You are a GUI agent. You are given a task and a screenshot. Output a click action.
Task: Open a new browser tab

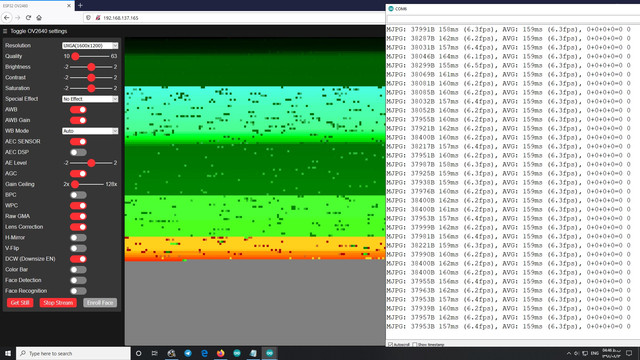(x=80, y=5)
